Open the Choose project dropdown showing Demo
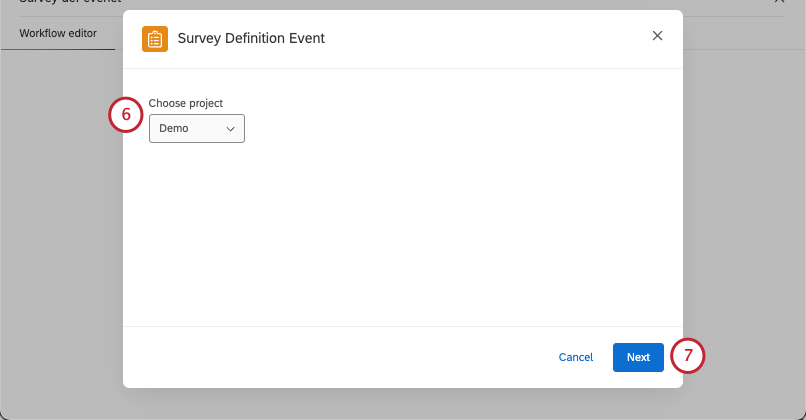 point(196,129)
